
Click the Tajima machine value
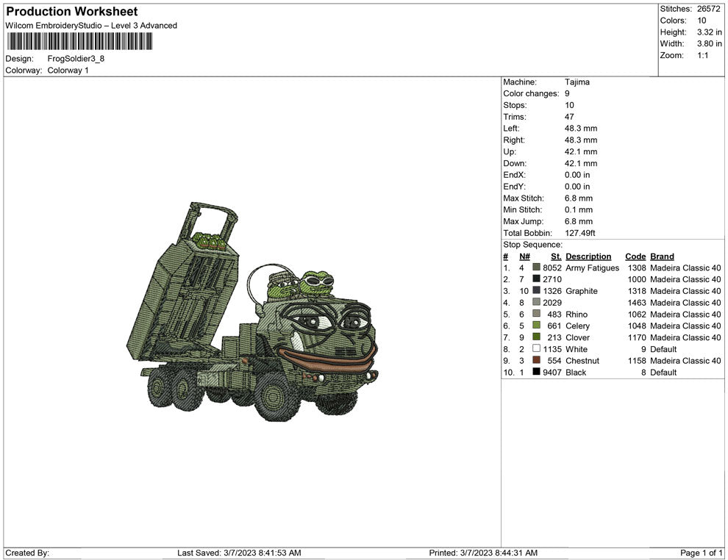[x=577, y=82]
